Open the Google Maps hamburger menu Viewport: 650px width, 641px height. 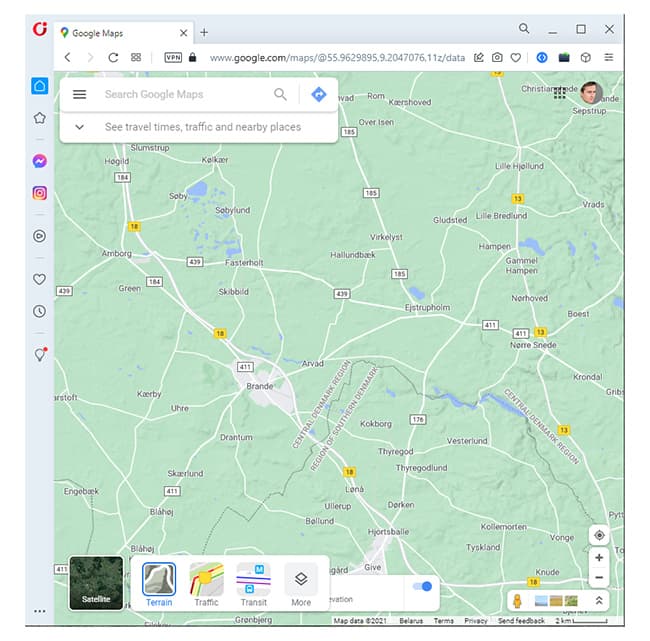click(80, 95)
